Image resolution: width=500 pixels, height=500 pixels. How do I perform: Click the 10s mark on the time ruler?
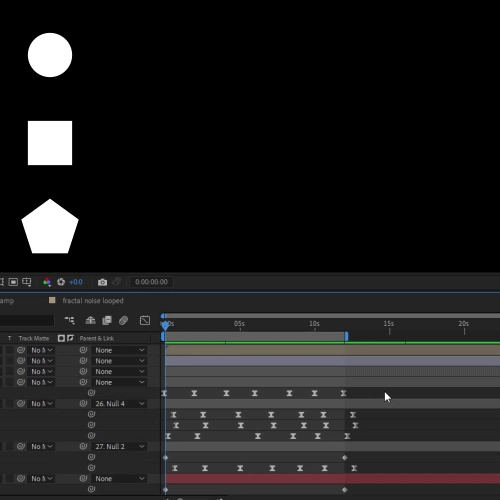(314, 324)
